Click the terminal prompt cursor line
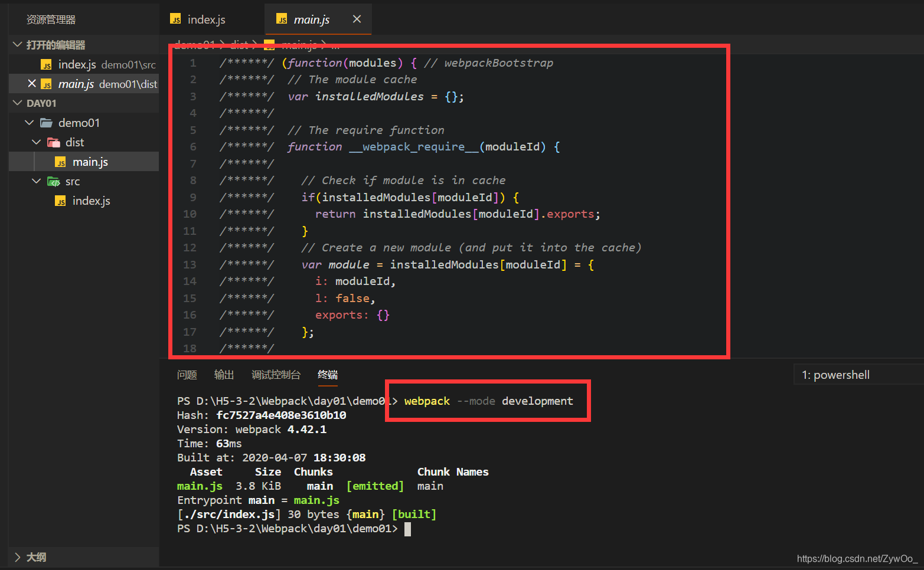924x570 pixels. [x=293, y=529]
